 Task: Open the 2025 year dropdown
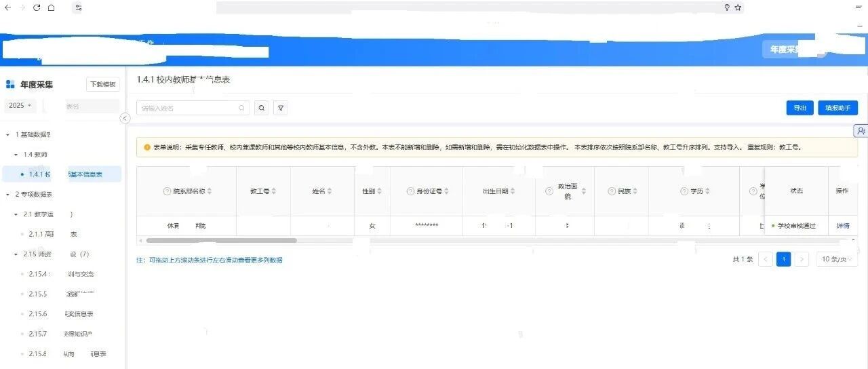[20, 106]
